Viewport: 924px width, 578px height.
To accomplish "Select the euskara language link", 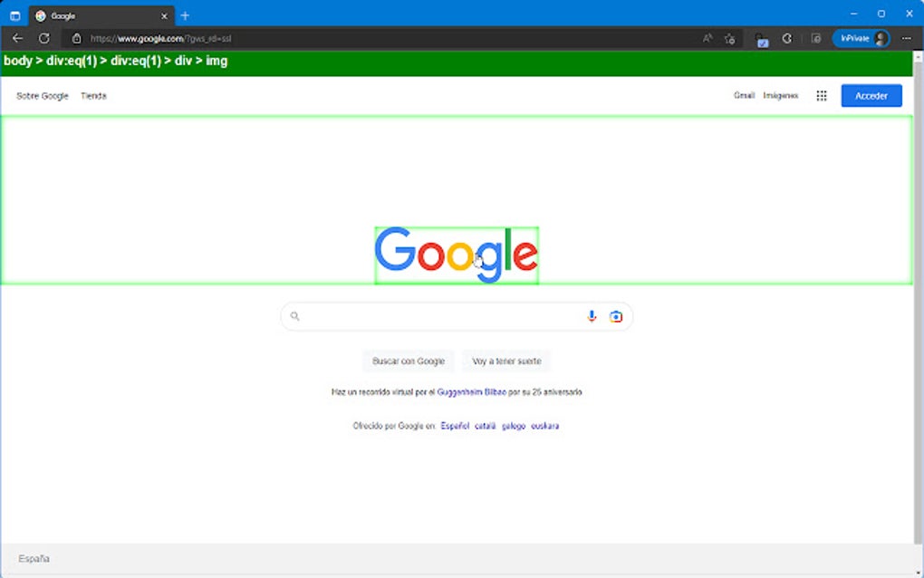I will [x=546, y=425].
